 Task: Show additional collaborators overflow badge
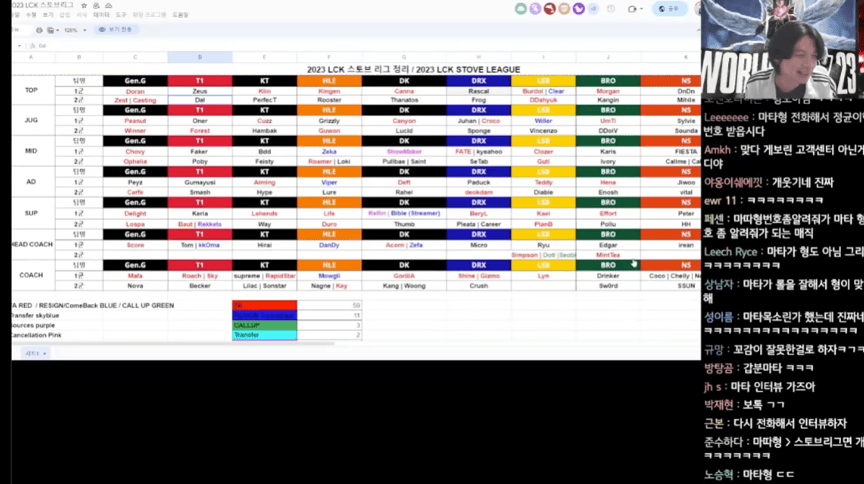pos(593,9)
